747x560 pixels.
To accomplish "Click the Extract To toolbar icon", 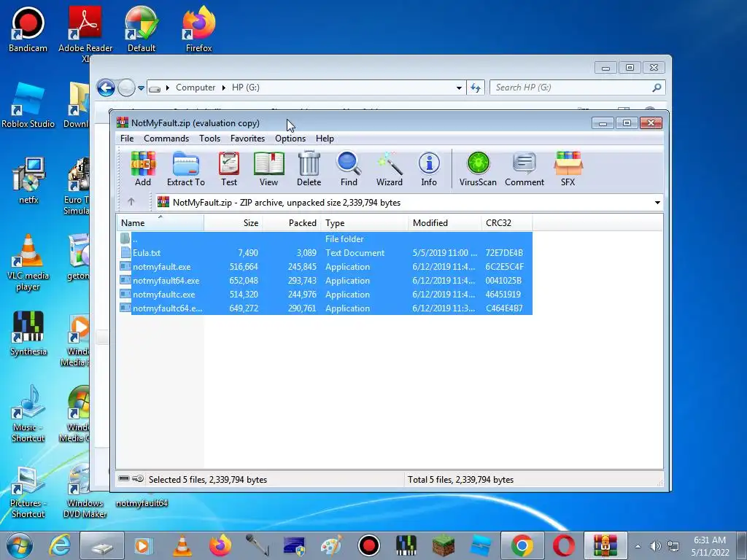I will [186, 169].
